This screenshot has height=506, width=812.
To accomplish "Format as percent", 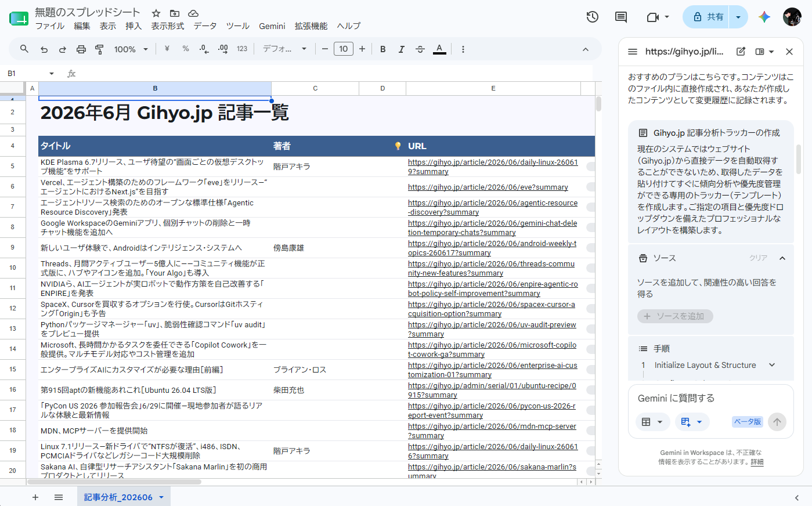I will click(x=186, y=49).
